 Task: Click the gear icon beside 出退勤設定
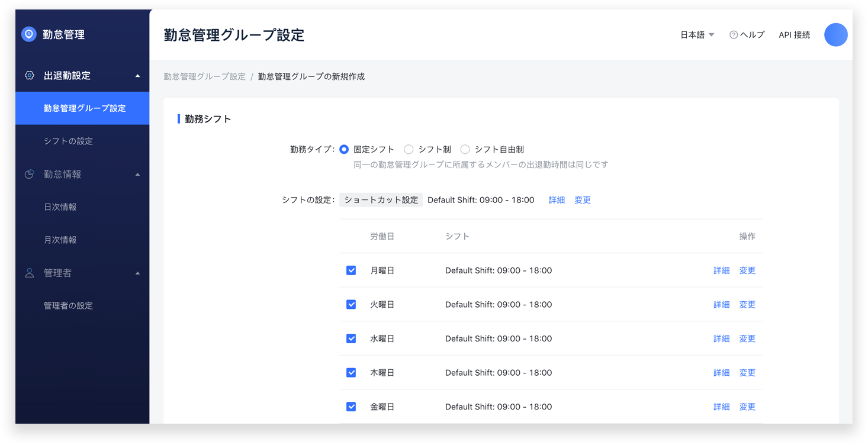coord(30,76)
